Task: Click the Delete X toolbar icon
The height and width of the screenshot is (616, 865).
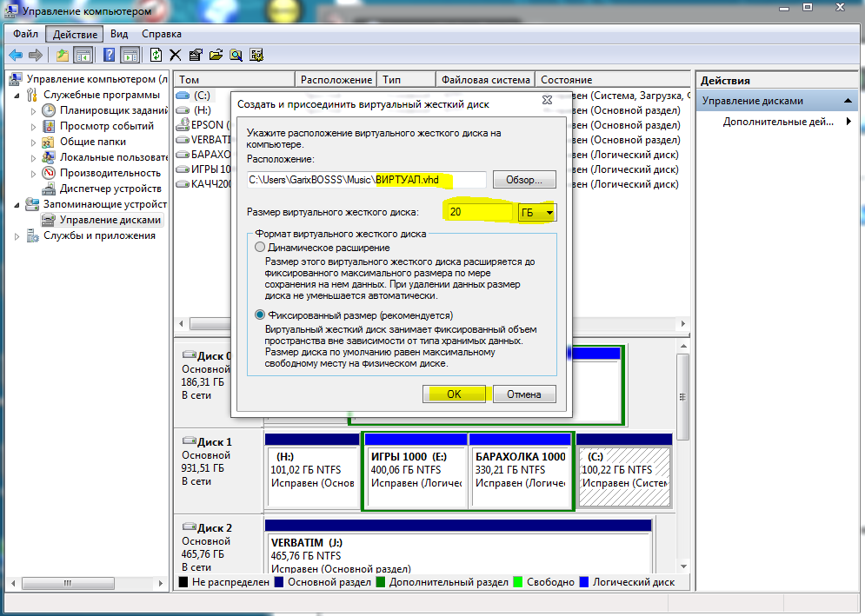Action: coord(176,55)
